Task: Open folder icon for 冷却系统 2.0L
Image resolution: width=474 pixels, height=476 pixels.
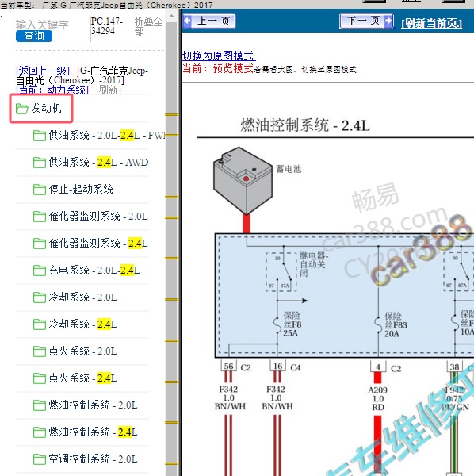Action: click(40, 297)
